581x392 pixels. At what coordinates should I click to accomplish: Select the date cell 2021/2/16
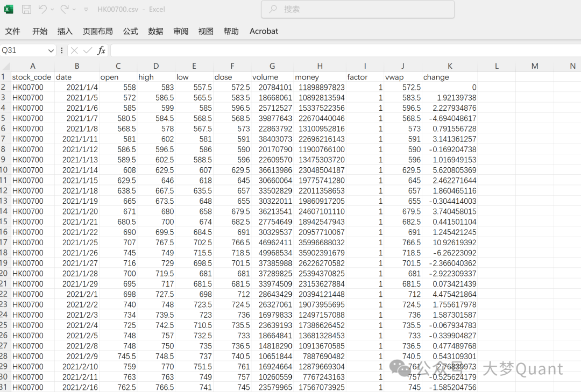click(77, 387)
